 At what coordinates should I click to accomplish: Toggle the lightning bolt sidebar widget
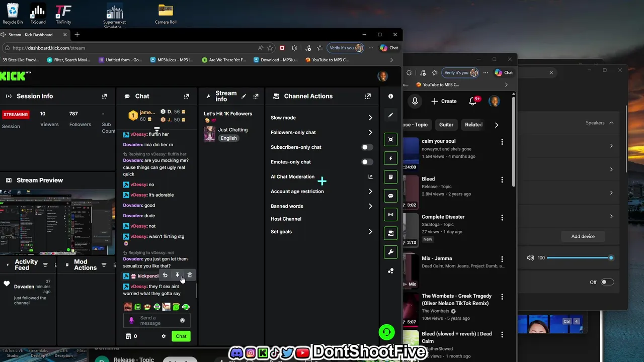(x=390, y=158)
